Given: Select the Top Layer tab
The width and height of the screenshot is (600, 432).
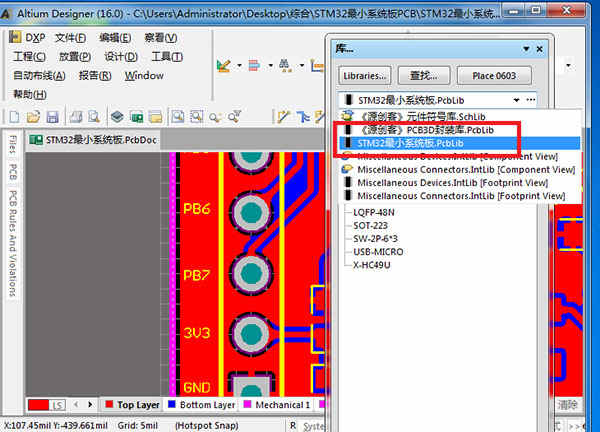Looking at the screenshot, I should click(132, 405).
